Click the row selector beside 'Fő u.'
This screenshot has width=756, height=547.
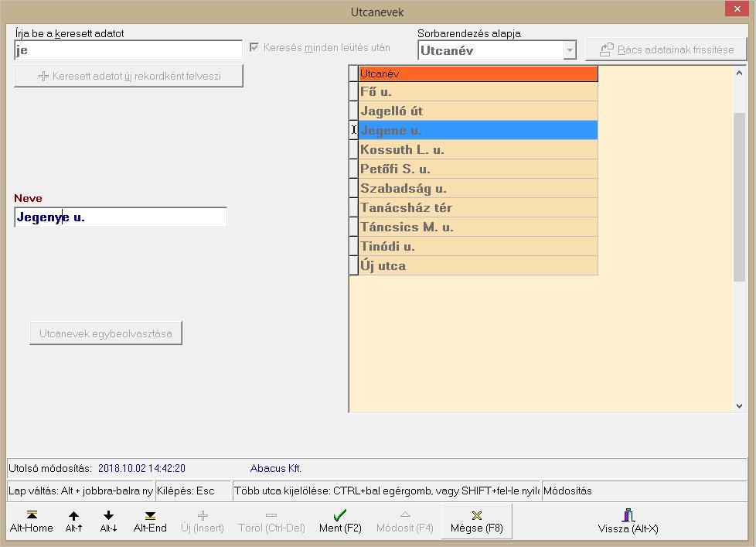click(353, 91)
